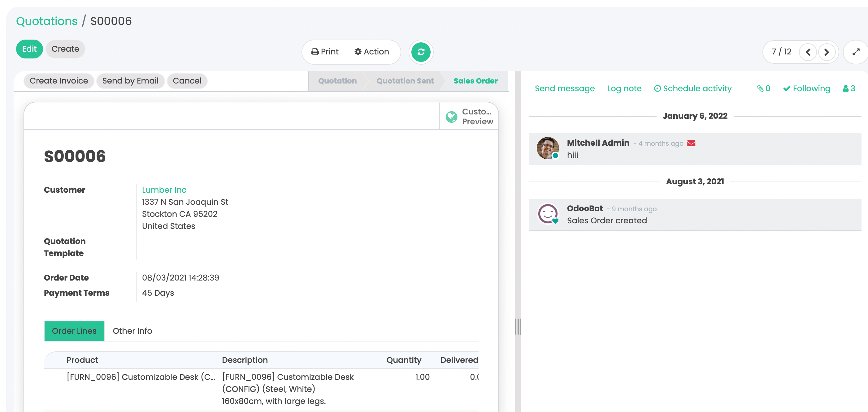Open the Lumber Inc customer link
This screenshot has width=868, height=412.
click(164, 190)
